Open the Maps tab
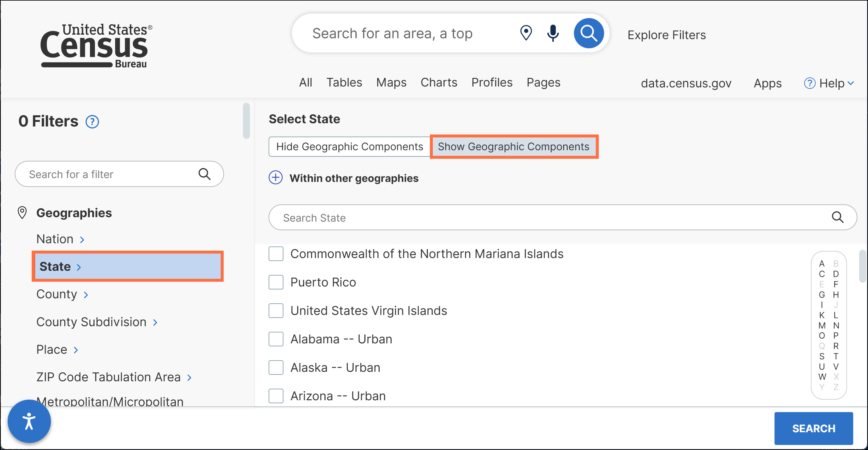The width and height of the screenshot is (868, 450). pos(391,82)
